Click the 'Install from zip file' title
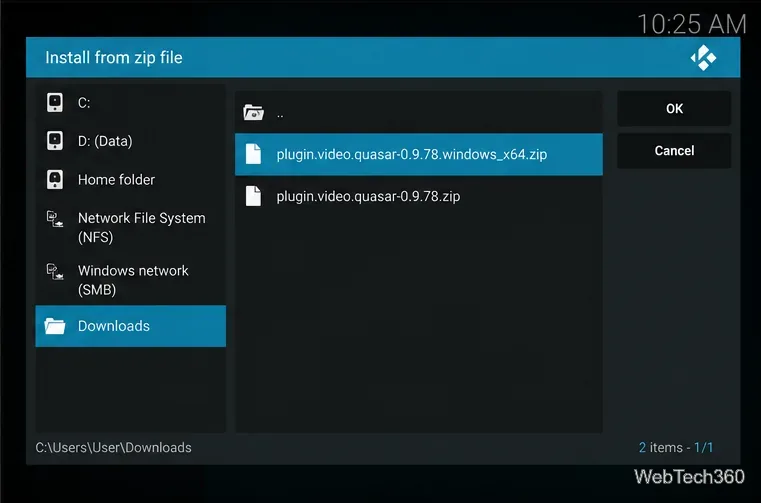 point(114,58)
